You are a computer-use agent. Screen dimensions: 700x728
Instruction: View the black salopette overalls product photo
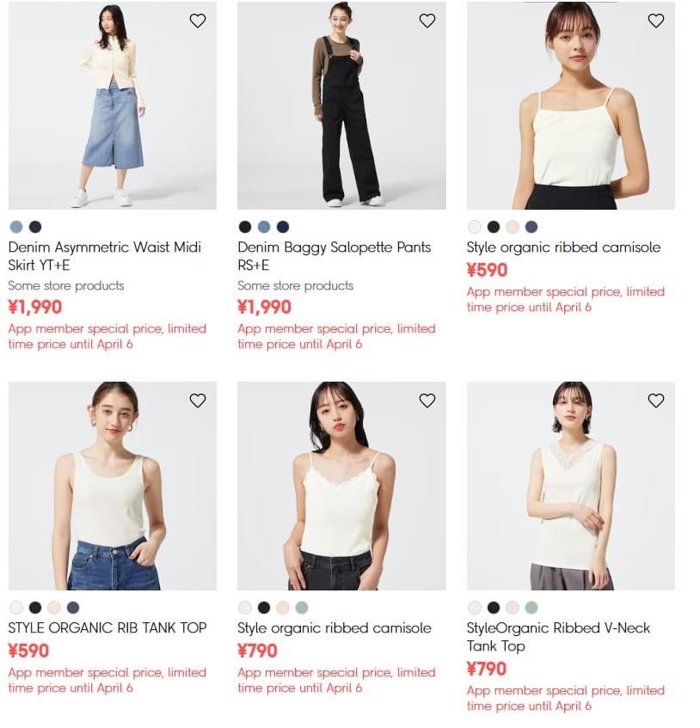(341, 106)
